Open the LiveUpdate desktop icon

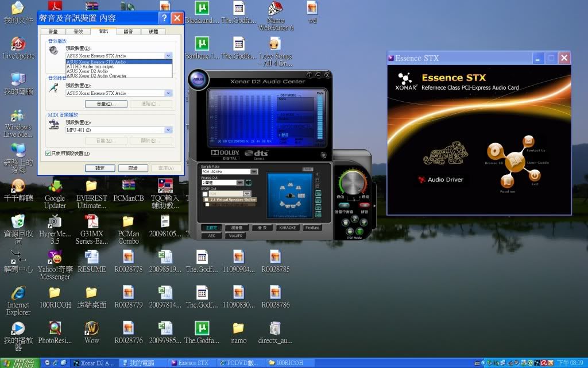[x=18, y=48]
